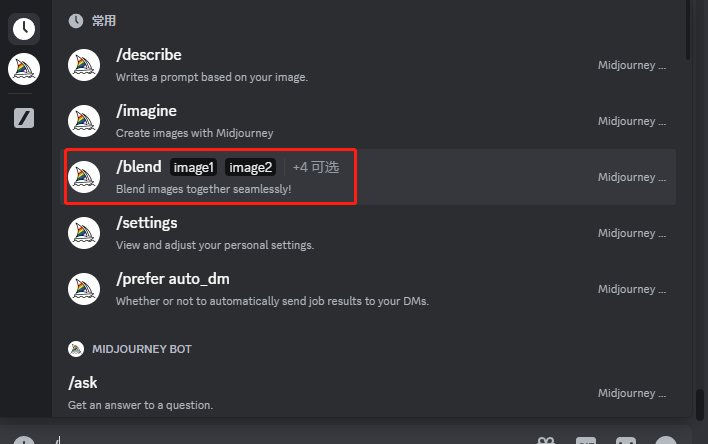Select the Midjourney sailboat icon in sidebar
This screenshot has width=708, height=444.
(x=24, y=69)
